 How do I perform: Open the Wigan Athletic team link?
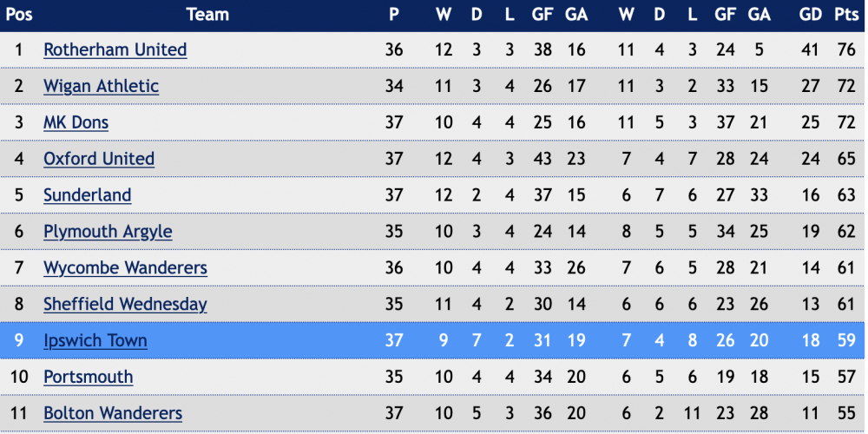pos(102,86)
